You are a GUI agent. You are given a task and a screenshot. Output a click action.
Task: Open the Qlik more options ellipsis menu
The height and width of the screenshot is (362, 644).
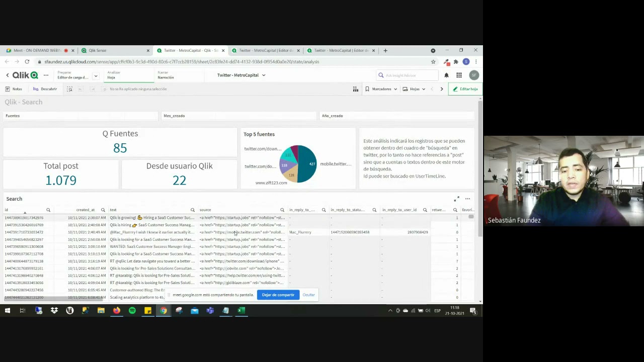(x=46, y=75)
